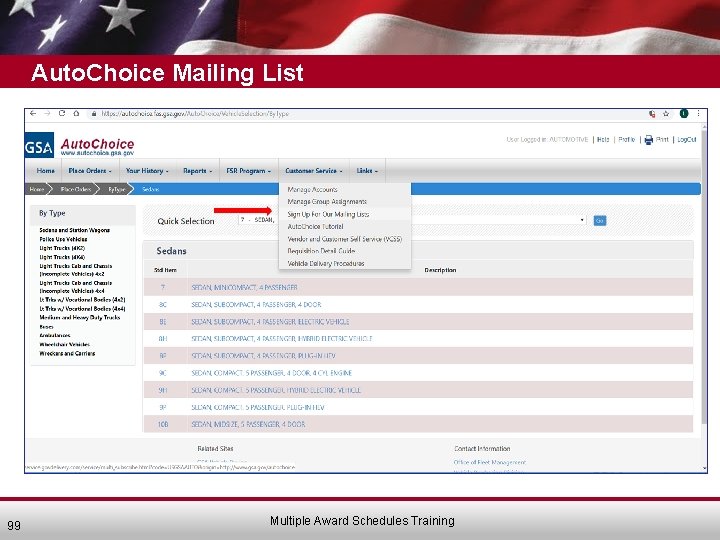Image resolution: width=720 pixels, height=540 pixels.
Task: Select Police Use Vehicles category
Action: coord(63,239)
